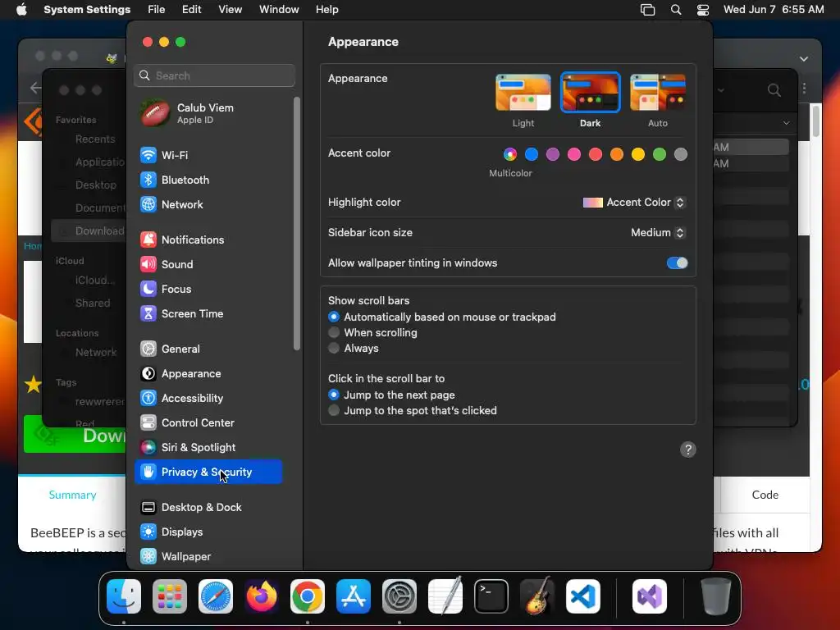
Task: Choose Light appearance thumbnail
Action: pyautogui.click(x=523, y=93)
